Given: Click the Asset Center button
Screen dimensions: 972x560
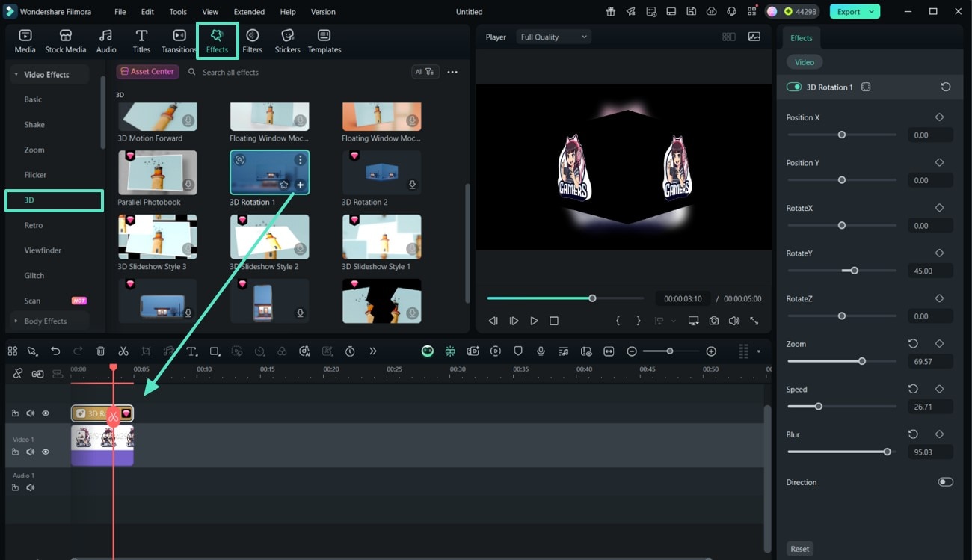Looking at the screenshot, I should pyautogui.click(x=147, y=72).
